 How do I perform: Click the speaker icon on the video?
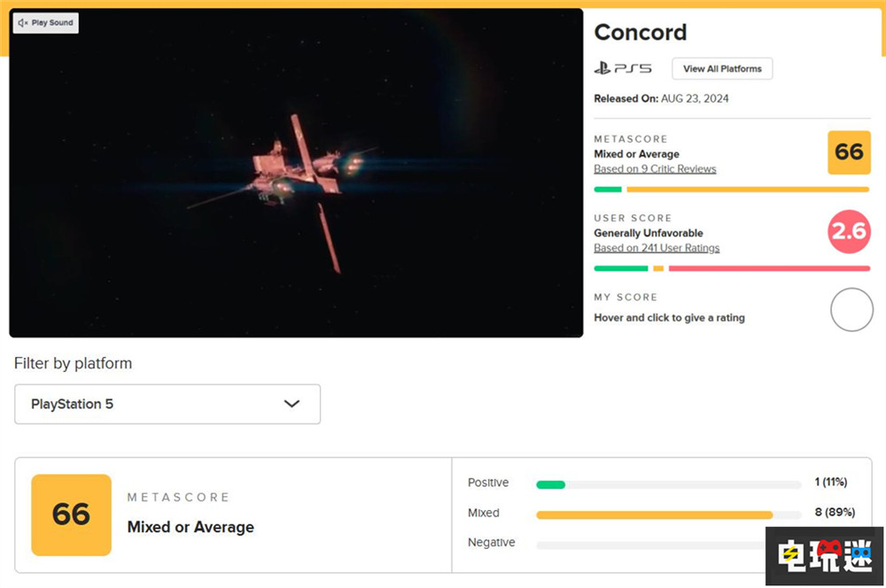pyautogui.click(x=24, y=23)
